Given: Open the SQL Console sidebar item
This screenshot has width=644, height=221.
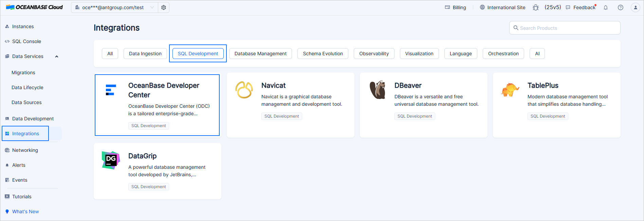Looking at the screenshot, I should coord(26,41).
